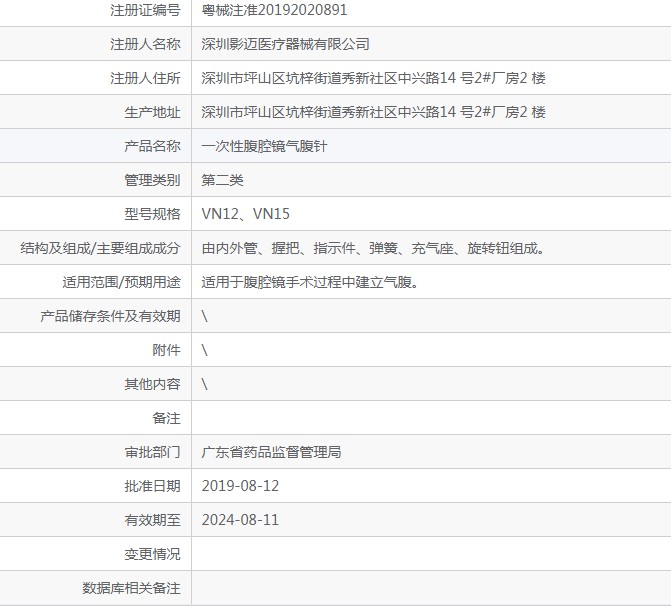The image size is (671, 607).
Task: Click the 备注 row label
Action: tap(166, 418)
